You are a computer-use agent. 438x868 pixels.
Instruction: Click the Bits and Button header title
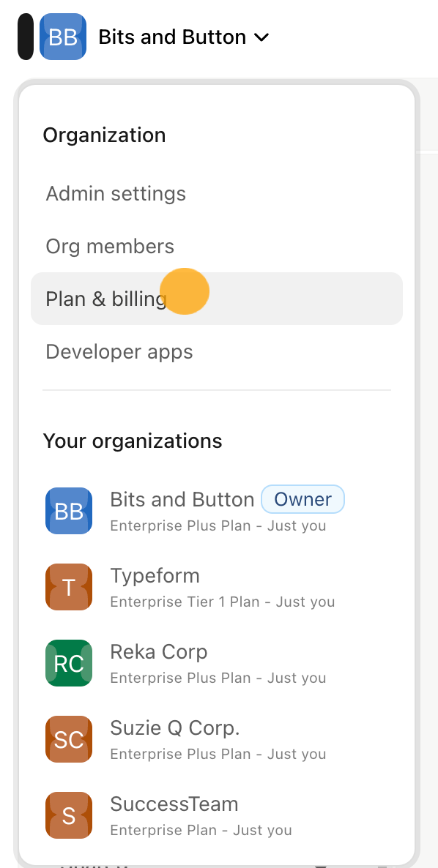pos(172,37)
